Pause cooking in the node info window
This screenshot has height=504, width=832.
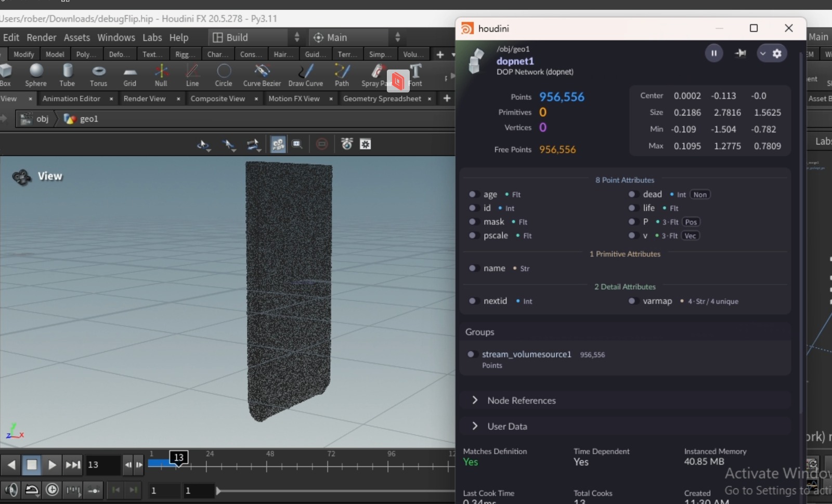(x=713, y=53)
